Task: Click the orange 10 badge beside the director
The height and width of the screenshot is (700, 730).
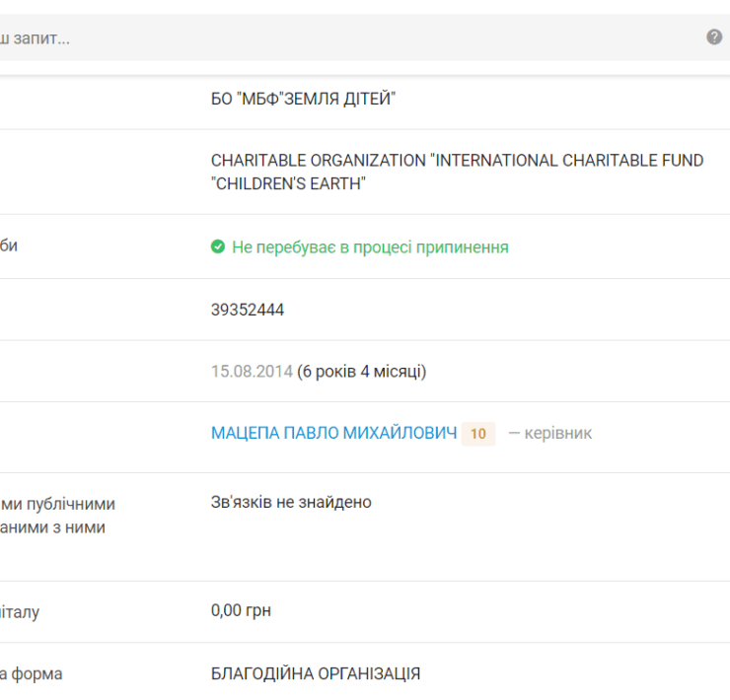Action: tap(478, 434)
